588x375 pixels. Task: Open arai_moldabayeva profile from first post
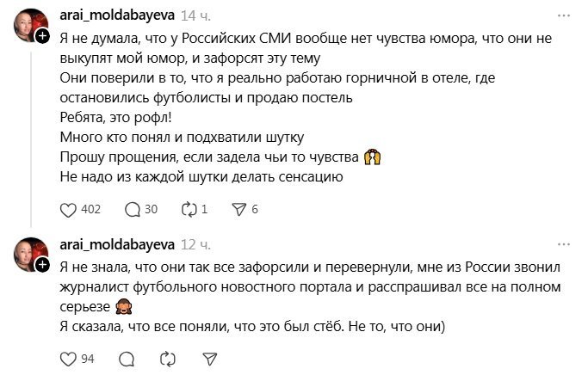click(118, 15)
